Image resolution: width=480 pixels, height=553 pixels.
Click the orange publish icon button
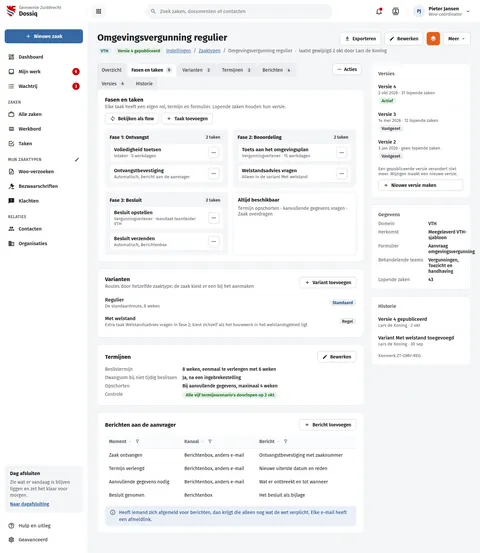(433, 38)
